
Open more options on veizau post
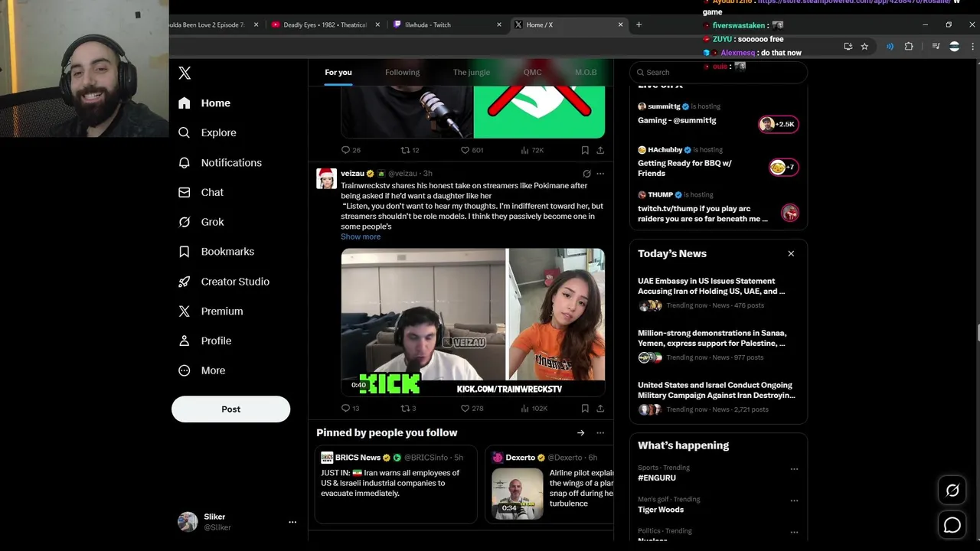(x=600, y=174)
